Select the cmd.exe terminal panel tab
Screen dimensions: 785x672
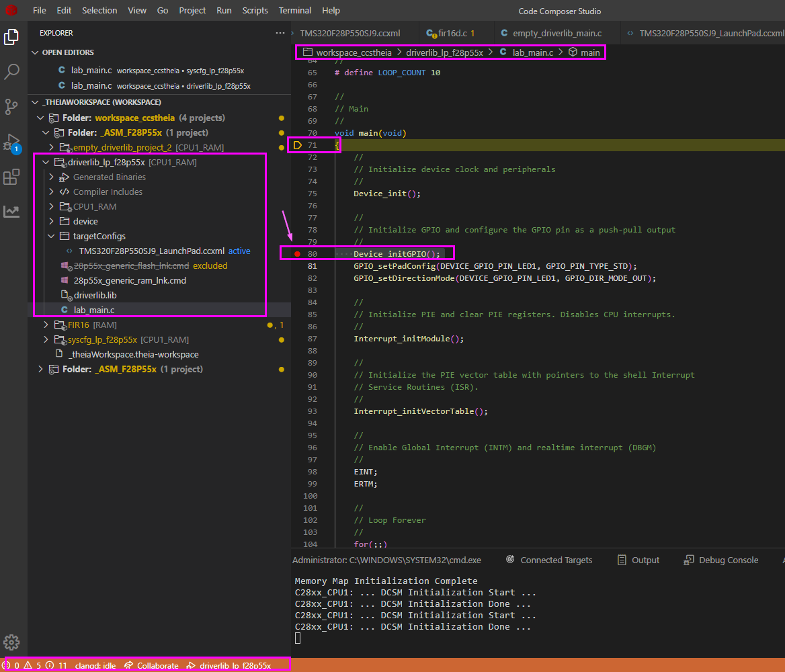click(386, 560)
